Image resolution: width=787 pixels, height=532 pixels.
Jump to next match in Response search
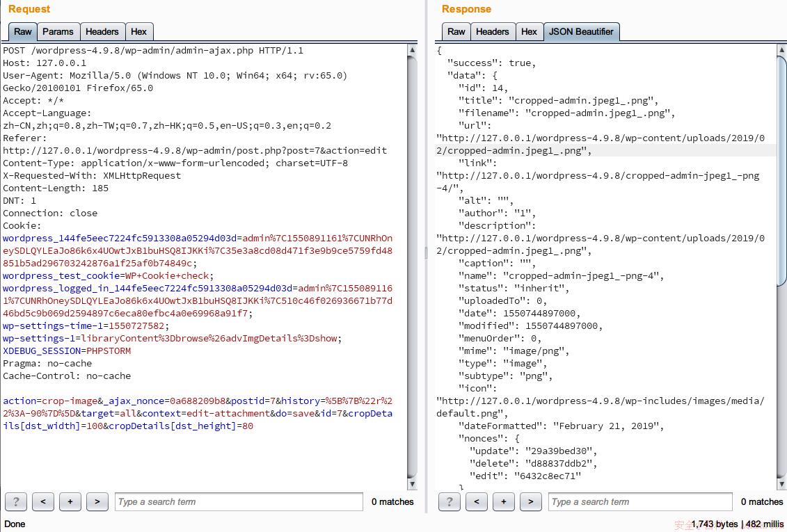coord(530,501)
